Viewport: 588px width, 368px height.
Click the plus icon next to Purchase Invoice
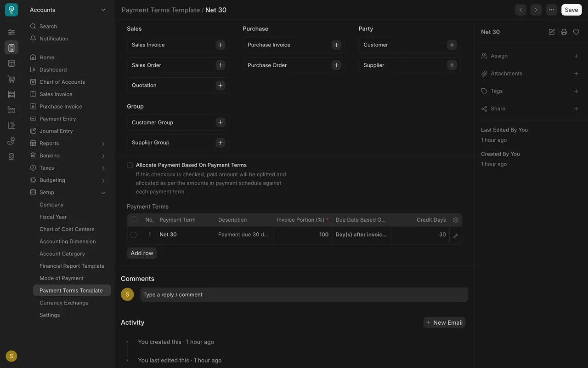tap(336, 45)
